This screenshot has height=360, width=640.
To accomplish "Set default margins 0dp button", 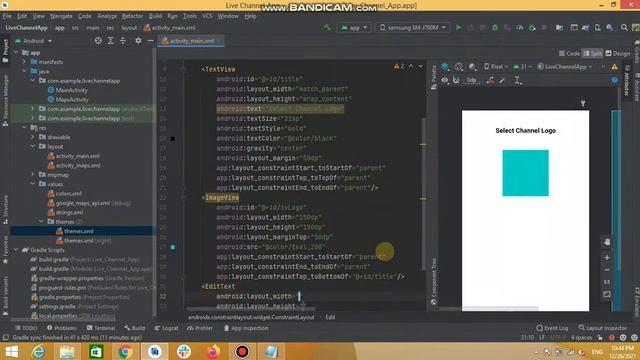I will tap(471, 80).
